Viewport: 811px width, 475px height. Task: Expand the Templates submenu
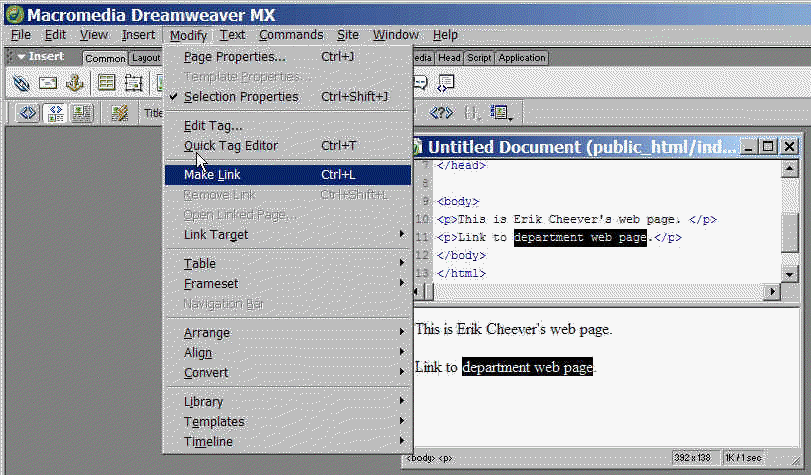point(287,421)
